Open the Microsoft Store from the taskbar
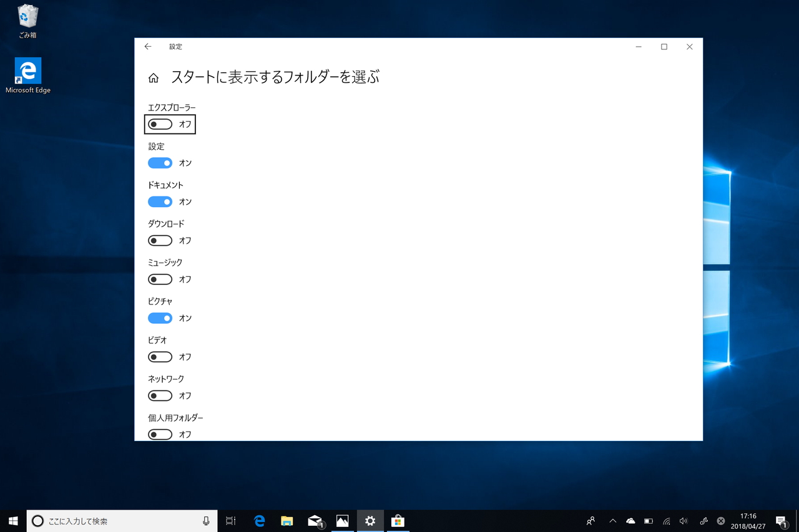 (x=398, y=521)
